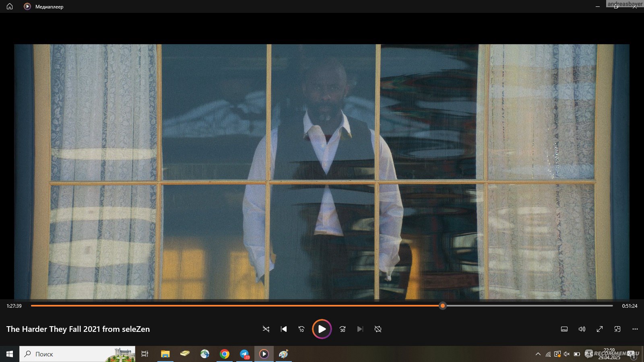Toggle repeat mode
Viewport: 644px width, 362px height.
378,329
